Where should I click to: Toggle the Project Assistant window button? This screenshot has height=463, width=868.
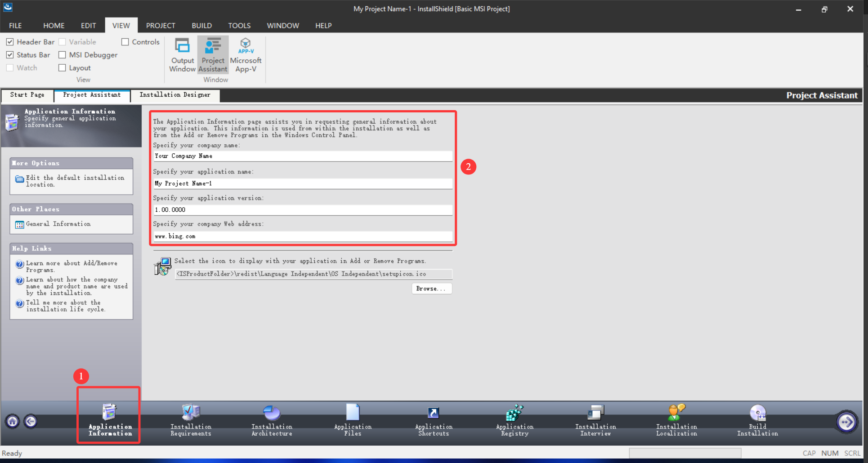(213, 55)
